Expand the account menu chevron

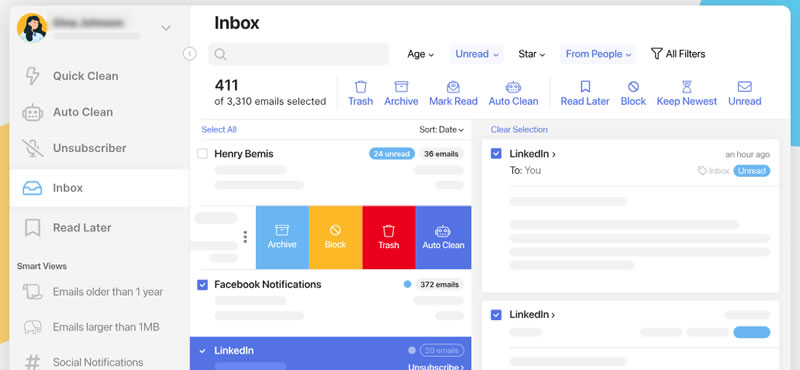point(166,28)
